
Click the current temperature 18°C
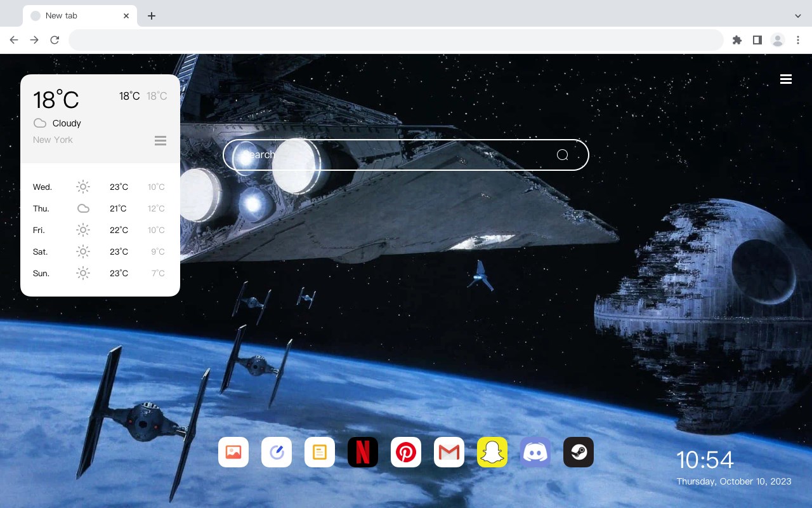pos(56,100)
